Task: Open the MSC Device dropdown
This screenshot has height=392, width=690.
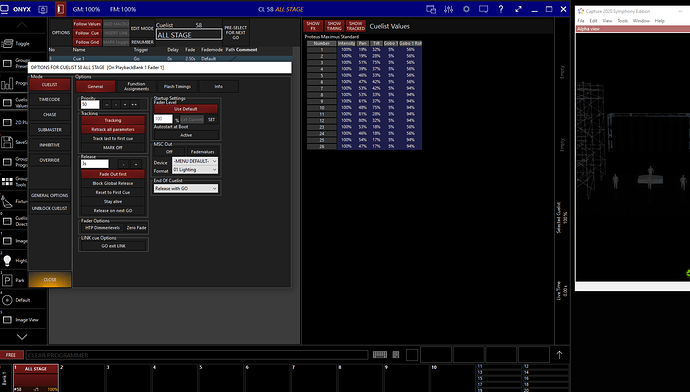Action: [x=195, y=161]
